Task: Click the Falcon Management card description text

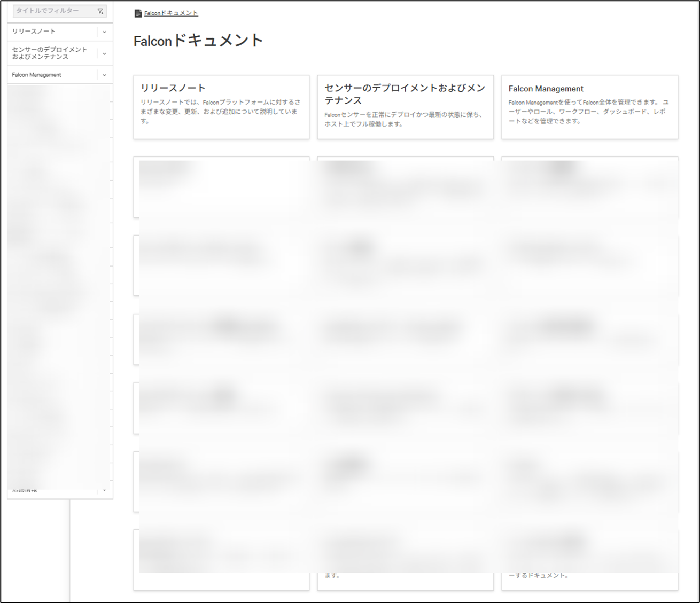Action: (x=588, y=112)
